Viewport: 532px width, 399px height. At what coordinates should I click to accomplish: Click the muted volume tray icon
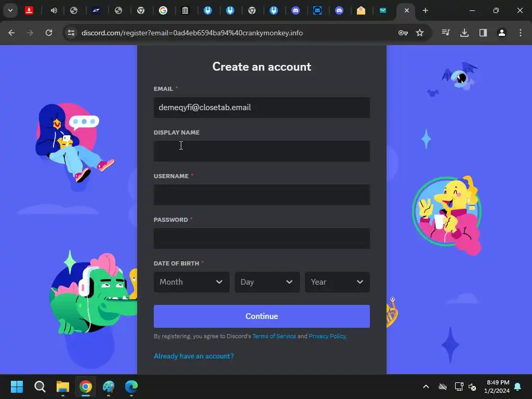pyautogui.click(x=472, y=387)
